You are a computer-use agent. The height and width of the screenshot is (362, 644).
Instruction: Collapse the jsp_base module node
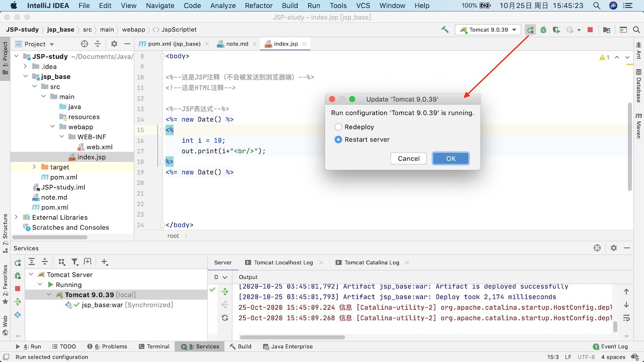[x=25, y=77]
